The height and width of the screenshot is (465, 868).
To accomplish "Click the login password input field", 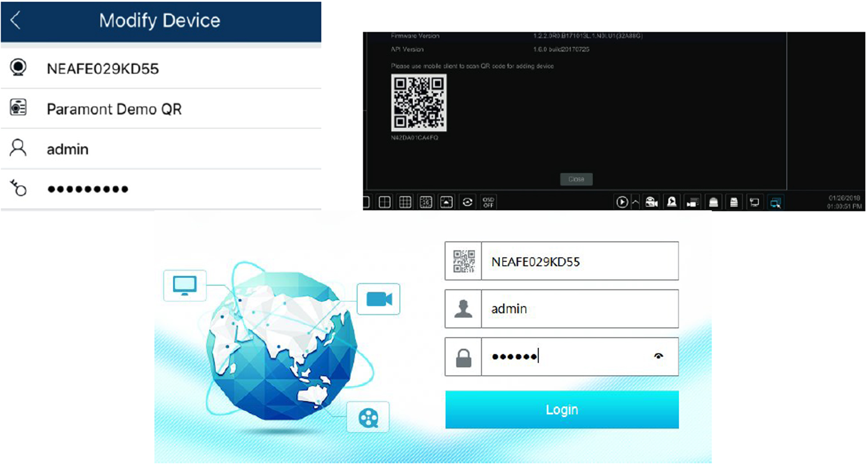I will [x=568, y=357].
